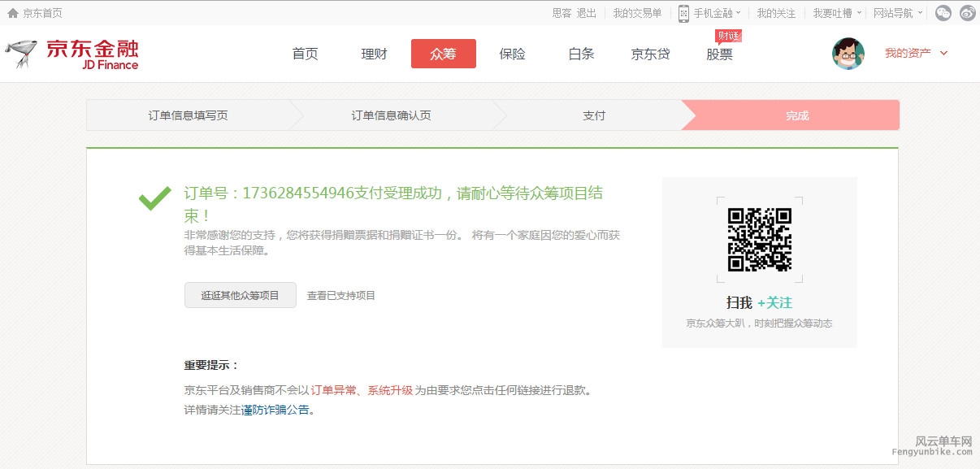Click the +关注 follow text
This screenshot has width=980, height=469.
click(x=774, y=302)
